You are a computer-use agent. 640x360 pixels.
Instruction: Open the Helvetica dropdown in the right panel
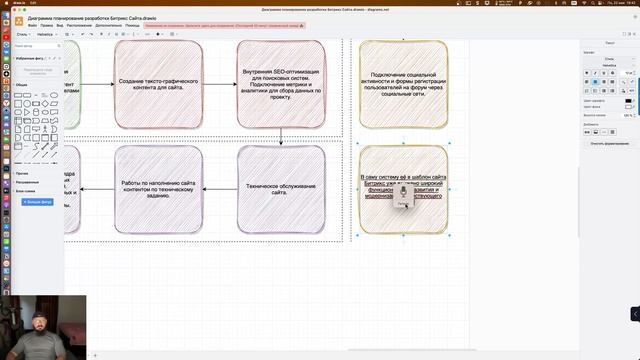pyautogui.click(x=609, y=65)
